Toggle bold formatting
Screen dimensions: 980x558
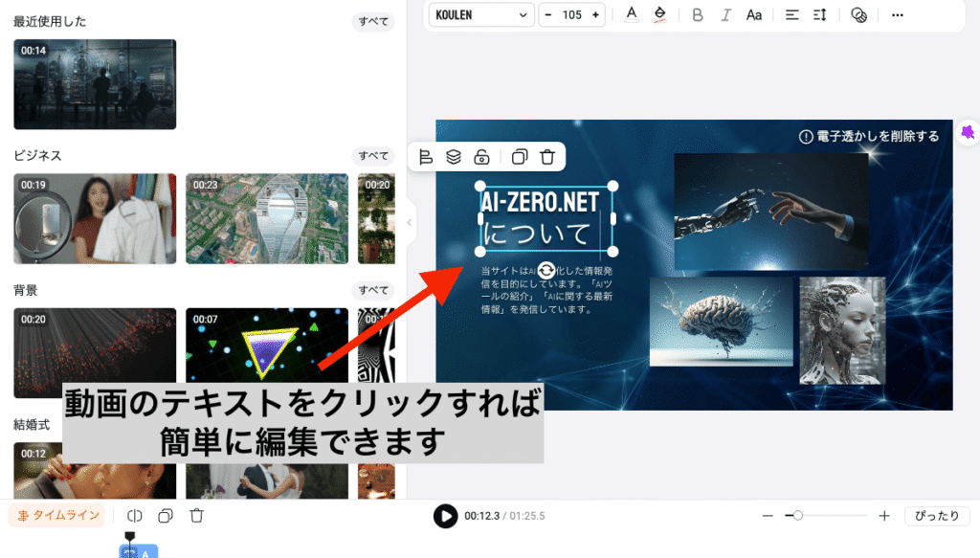(x=698, y=15)
